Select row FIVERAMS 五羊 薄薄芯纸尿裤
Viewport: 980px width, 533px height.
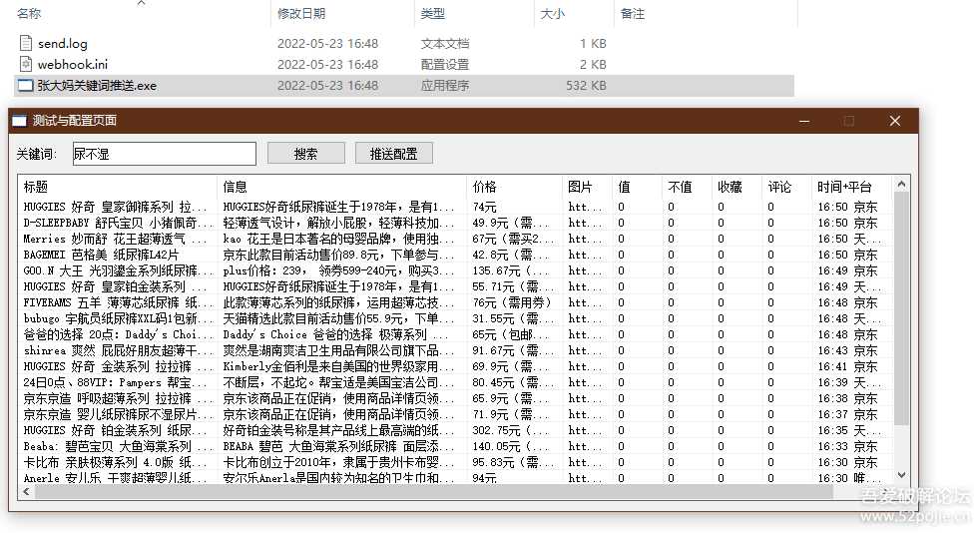coord(456,302)
